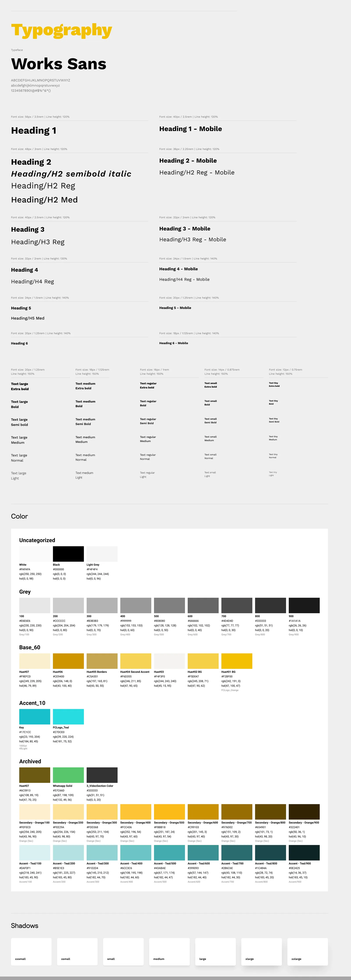The image size is (351, 980).
Task: Click Heading/H3 Reg - Mobile text
Action: point(193,239)
